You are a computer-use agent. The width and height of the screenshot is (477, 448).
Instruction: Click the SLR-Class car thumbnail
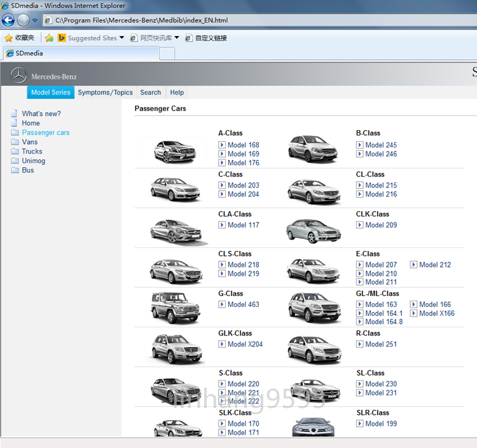click(314, 427)
